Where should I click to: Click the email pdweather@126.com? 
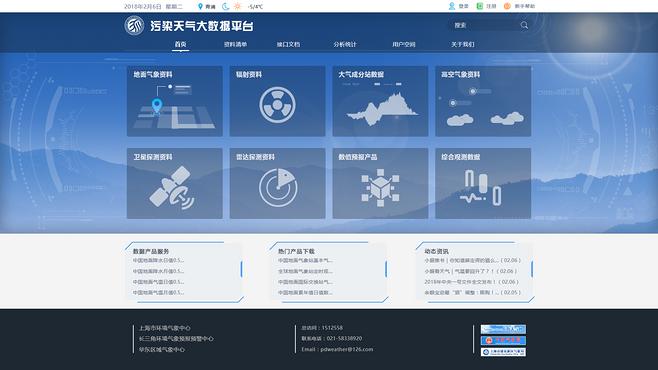347,349
